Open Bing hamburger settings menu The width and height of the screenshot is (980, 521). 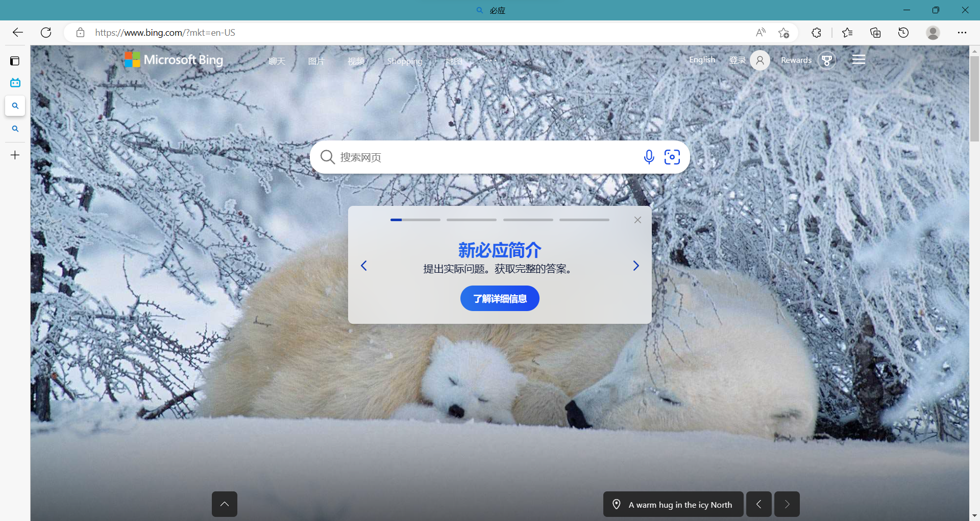pos(859,60)
